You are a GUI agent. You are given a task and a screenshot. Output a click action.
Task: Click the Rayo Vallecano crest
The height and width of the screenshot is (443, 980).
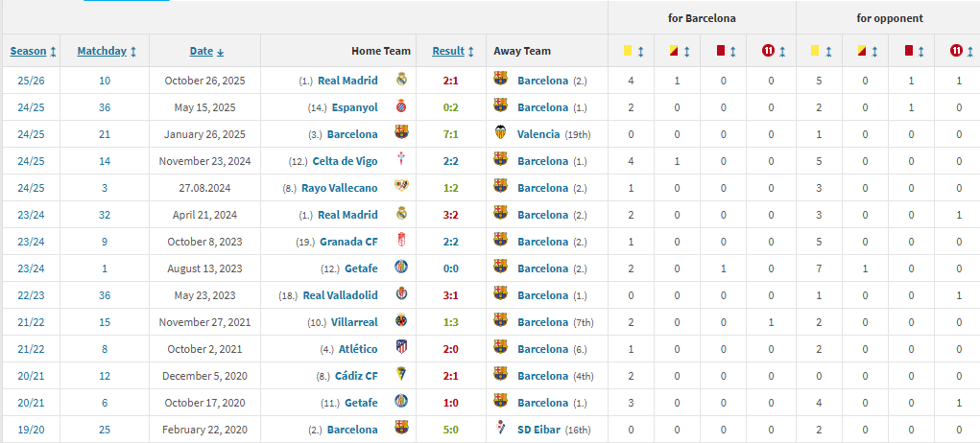pos(401,188)
